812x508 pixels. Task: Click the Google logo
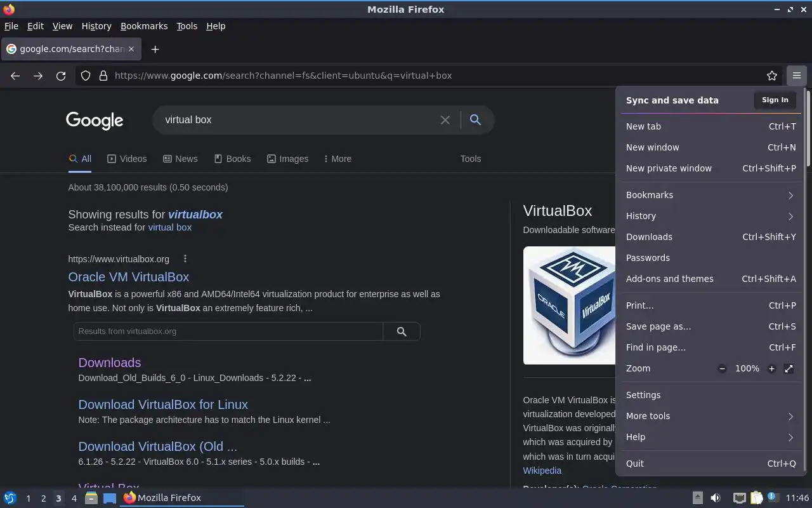click(x=95, y=120)
